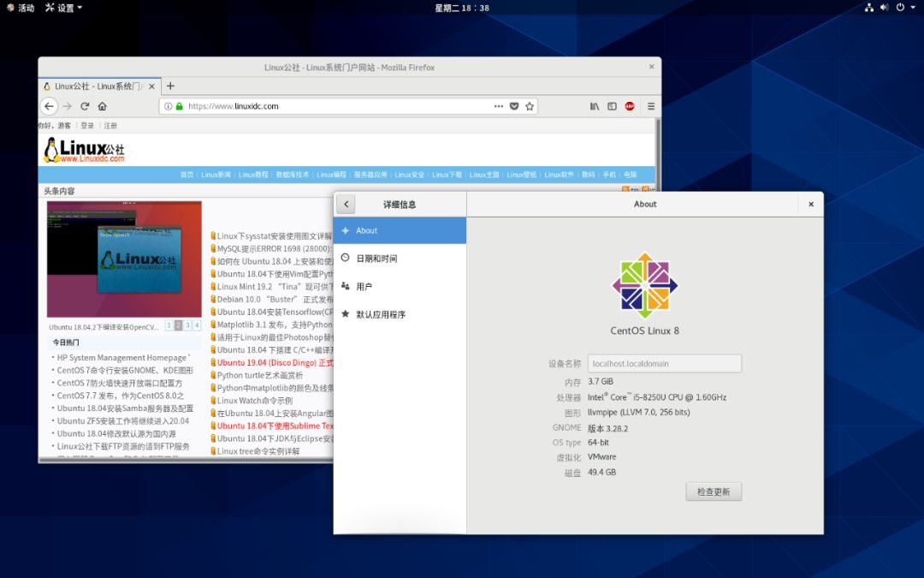Open Linux软件 in the site navigation
Viewport: 924px width, 578px height.
(x=560, y=175)
